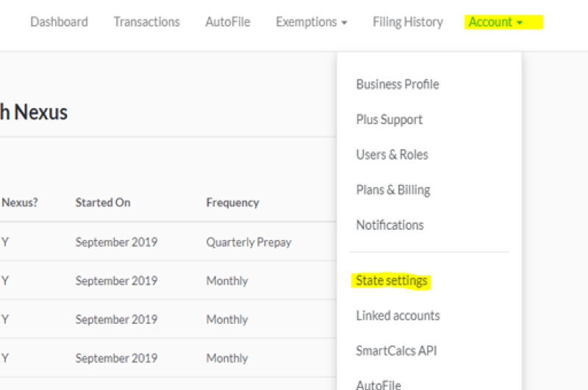Click the Frequency column header
Screen dimensions: 588x390
click(233, 203)
